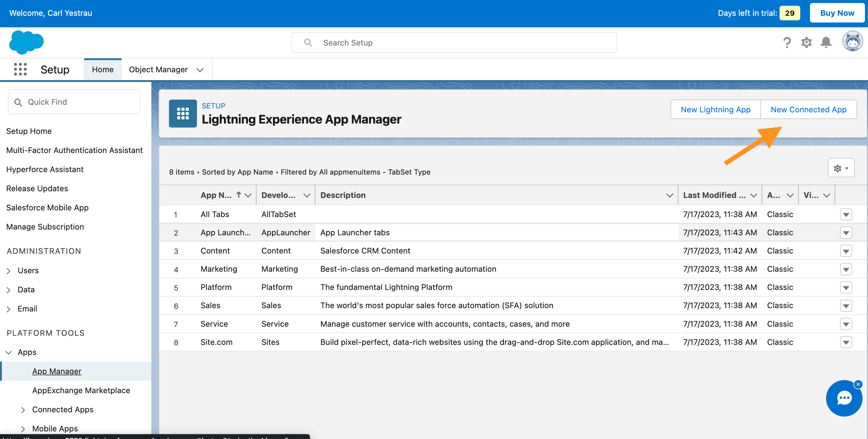
Task: Select 'Salesforce CRM Content' description cell
Action: tap(365, 251)
